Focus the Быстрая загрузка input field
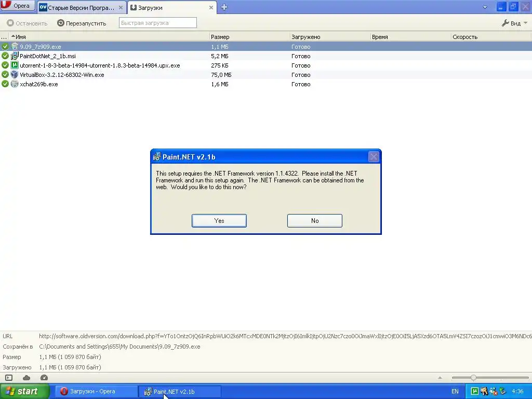Image resolution: width=532 pixels, height=399 pixels. tap(158, 23)
